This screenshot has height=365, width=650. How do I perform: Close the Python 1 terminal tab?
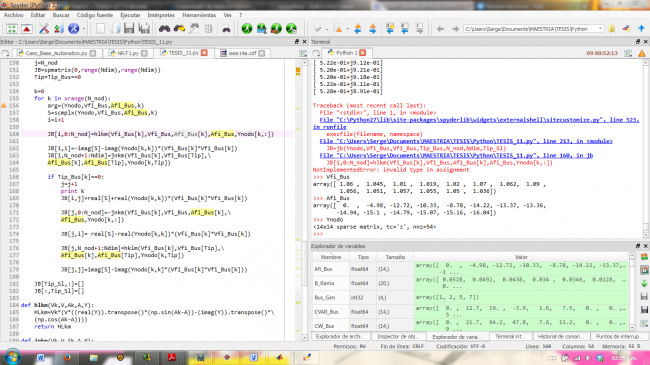[363, 53]
